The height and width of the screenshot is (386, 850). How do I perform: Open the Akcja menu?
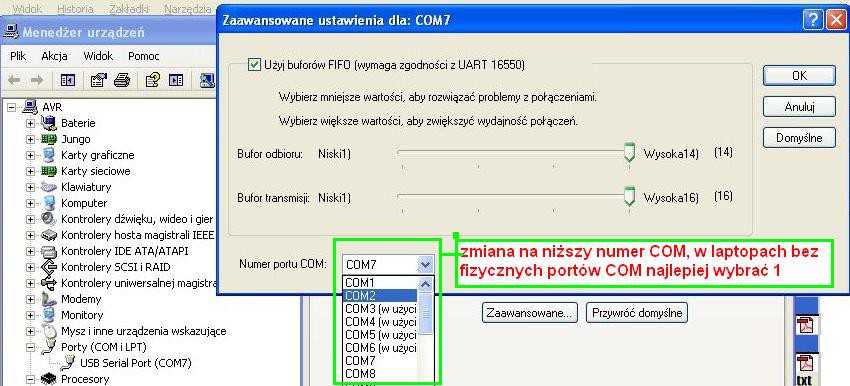[x=54, y=56]
